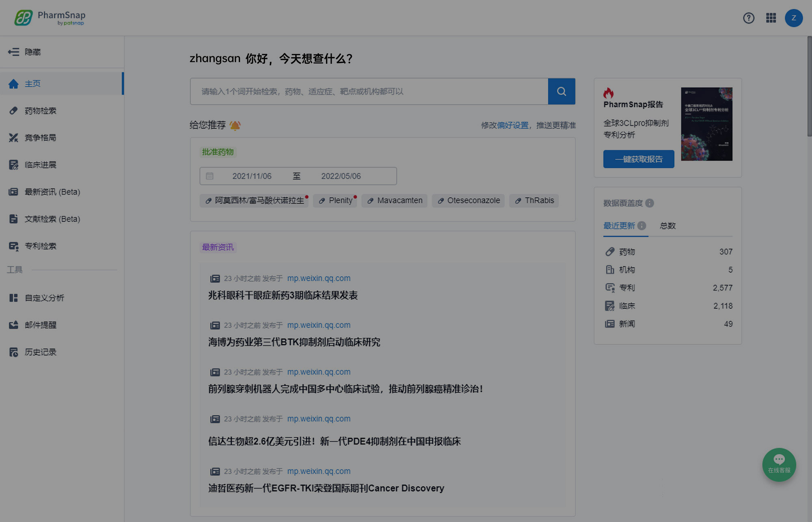The image size is (812, 522).
Task: Open the 偏好设置 link
Action: (x=513, y=126)
